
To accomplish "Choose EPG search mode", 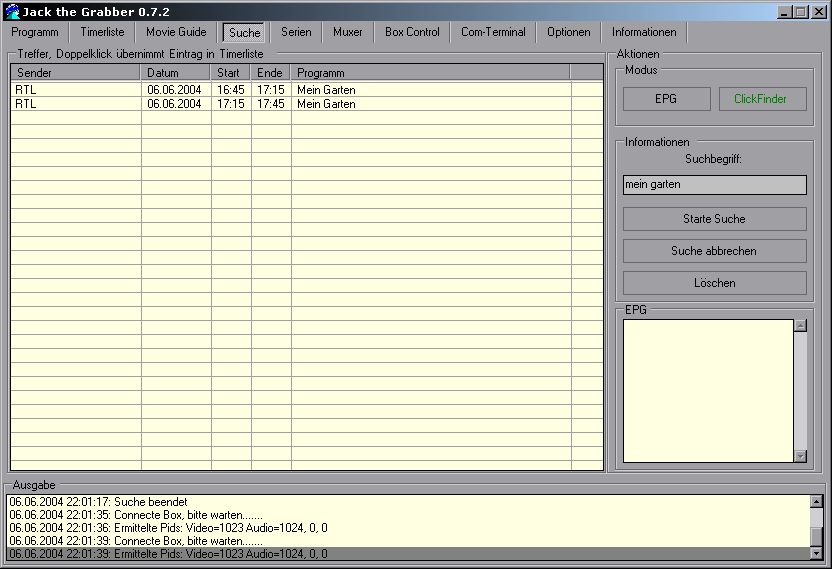I will click(x=666, y=99).
